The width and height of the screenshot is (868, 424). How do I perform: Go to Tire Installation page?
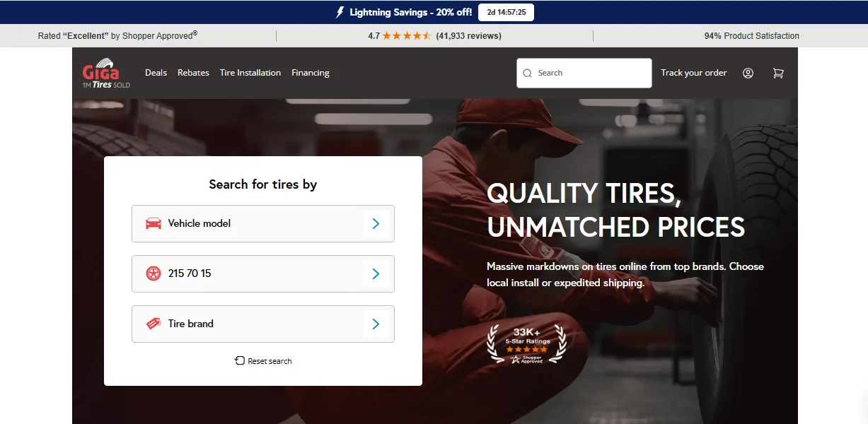(x=250, y=73)
